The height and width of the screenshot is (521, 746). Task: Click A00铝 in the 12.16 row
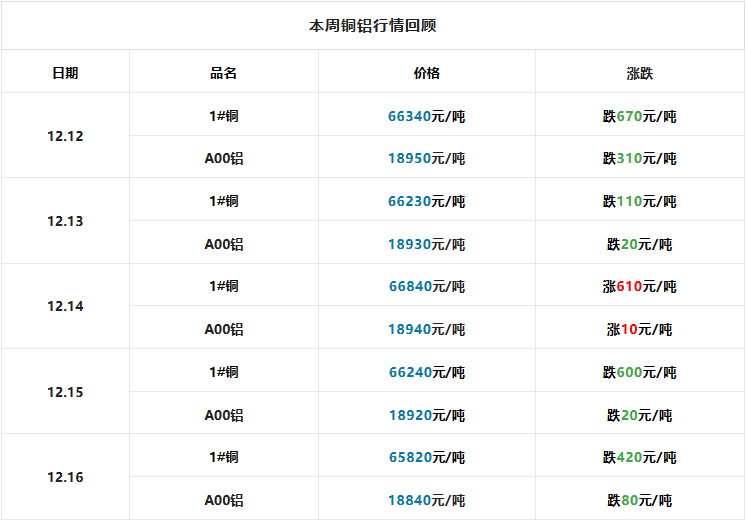[x=224, y=501]
